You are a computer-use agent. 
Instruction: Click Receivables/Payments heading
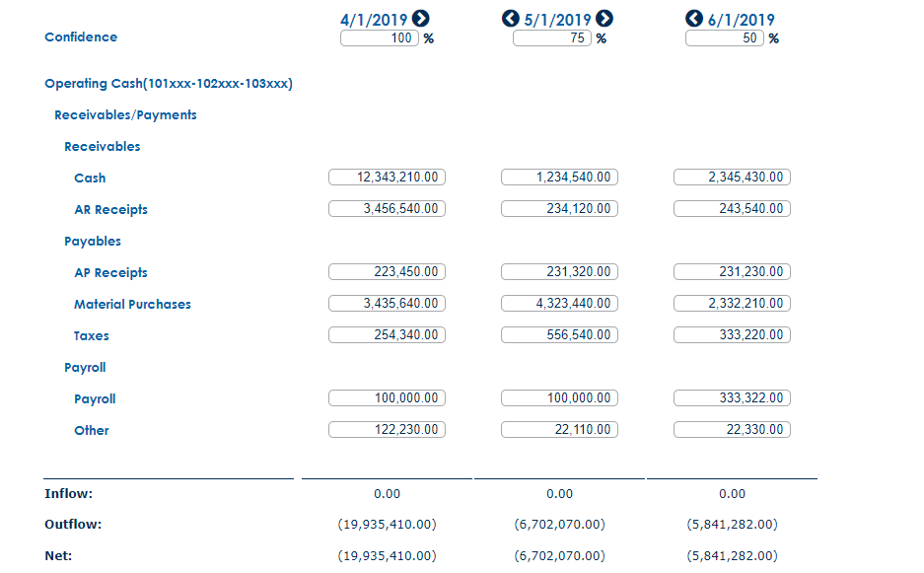[125, 115]
